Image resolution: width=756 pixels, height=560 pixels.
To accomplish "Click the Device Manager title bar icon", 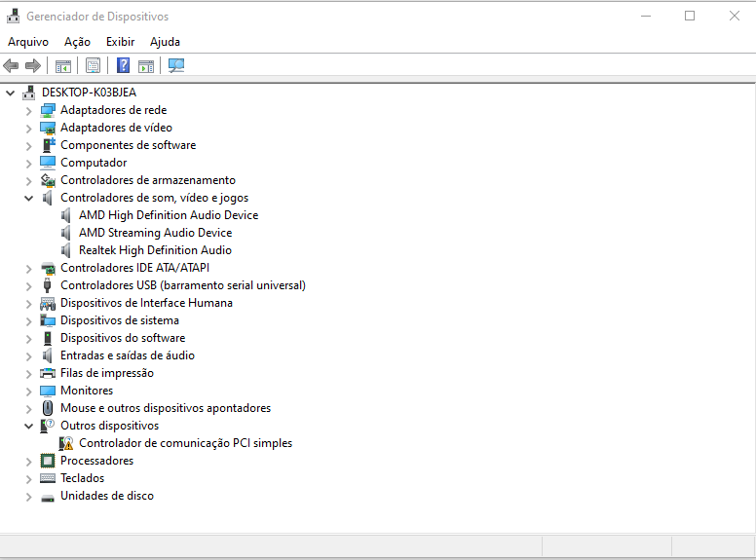I will click(13, 16).
